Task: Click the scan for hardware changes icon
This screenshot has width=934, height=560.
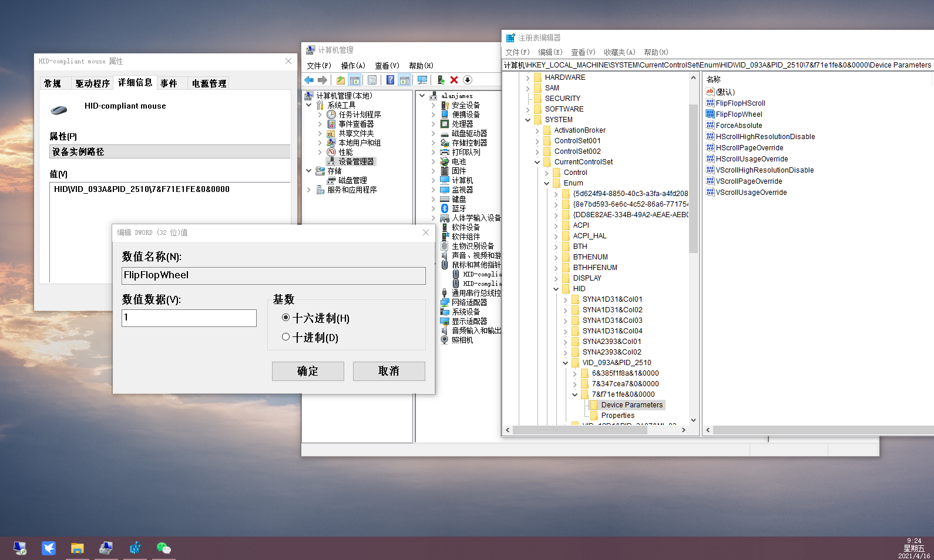Action: click(x=422, y=80)
